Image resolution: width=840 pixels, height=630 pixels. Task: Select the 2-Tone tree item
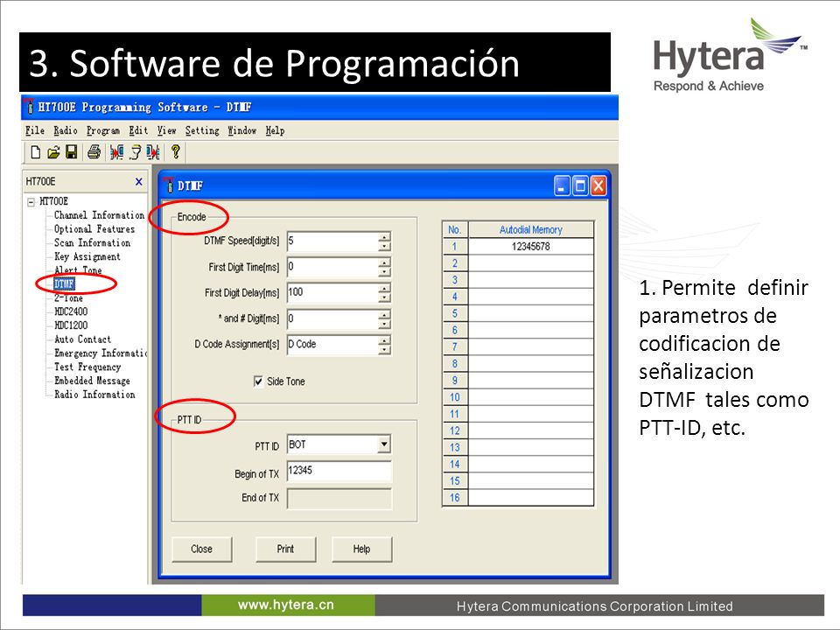[68, 298]
